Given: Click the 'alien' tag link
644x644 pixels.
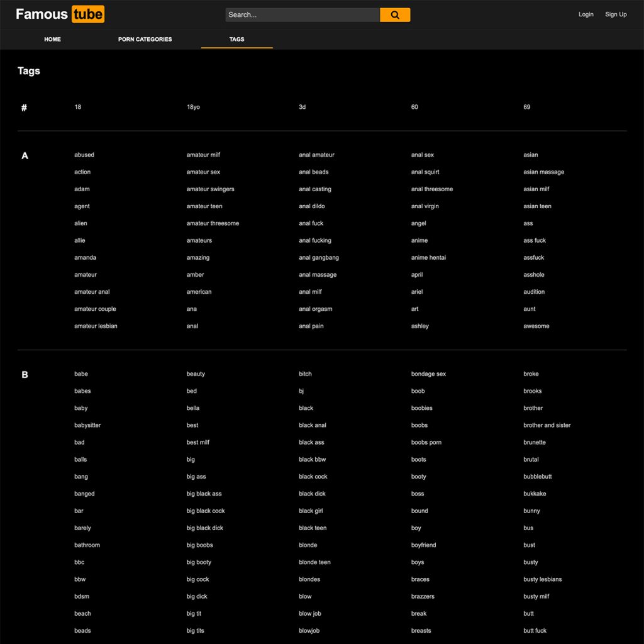Looking at the screenshot, I should tap(80, 223).
